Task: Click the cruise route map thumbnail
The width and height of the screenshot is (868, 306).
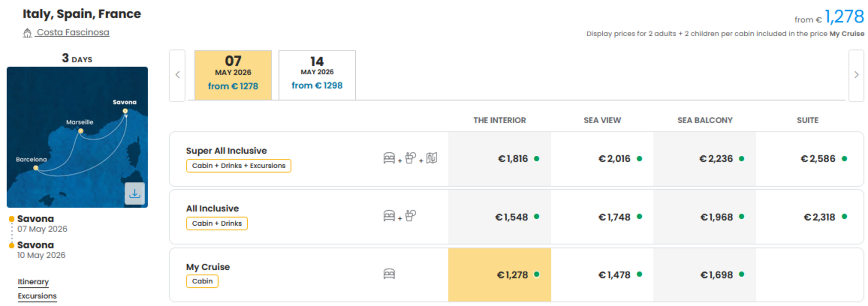Action: 77,137
